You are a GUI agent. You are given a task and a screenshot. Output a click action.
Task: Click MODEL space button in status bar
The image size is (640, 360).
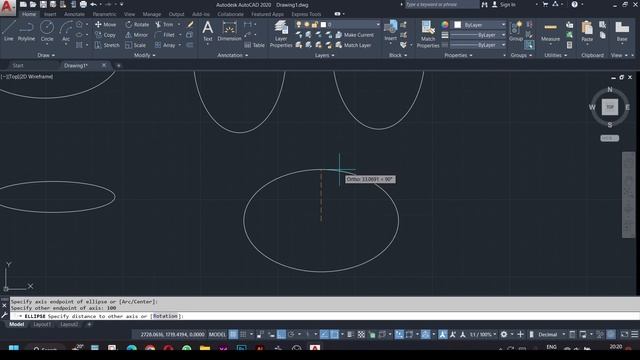(217, 334)
